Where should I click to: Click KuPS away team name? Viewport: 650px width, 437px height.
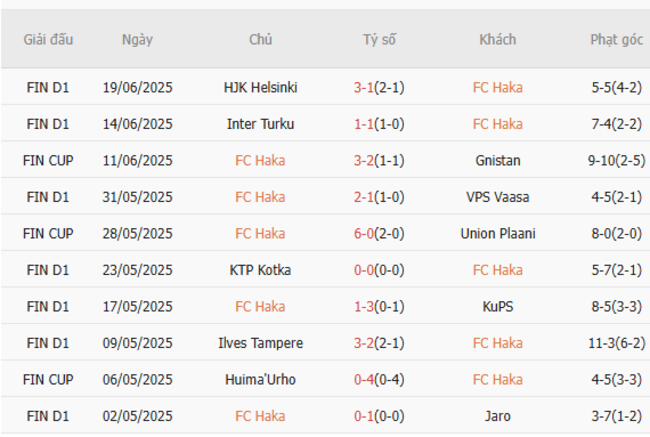[x=497, y=307]
